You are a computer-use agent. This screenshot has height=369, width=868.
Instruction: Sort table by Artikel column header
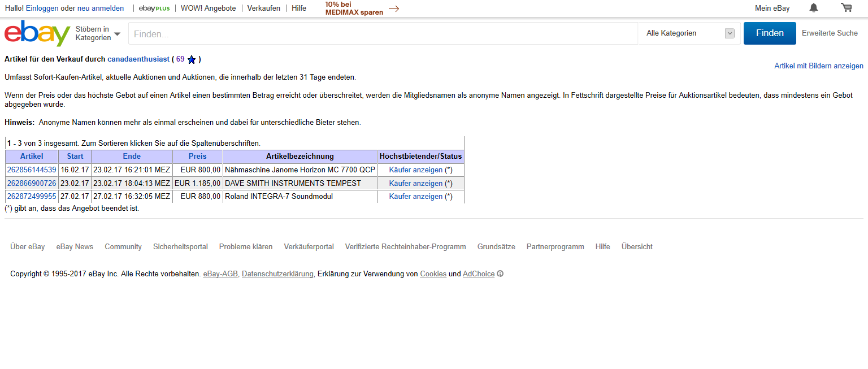(32, 157)
